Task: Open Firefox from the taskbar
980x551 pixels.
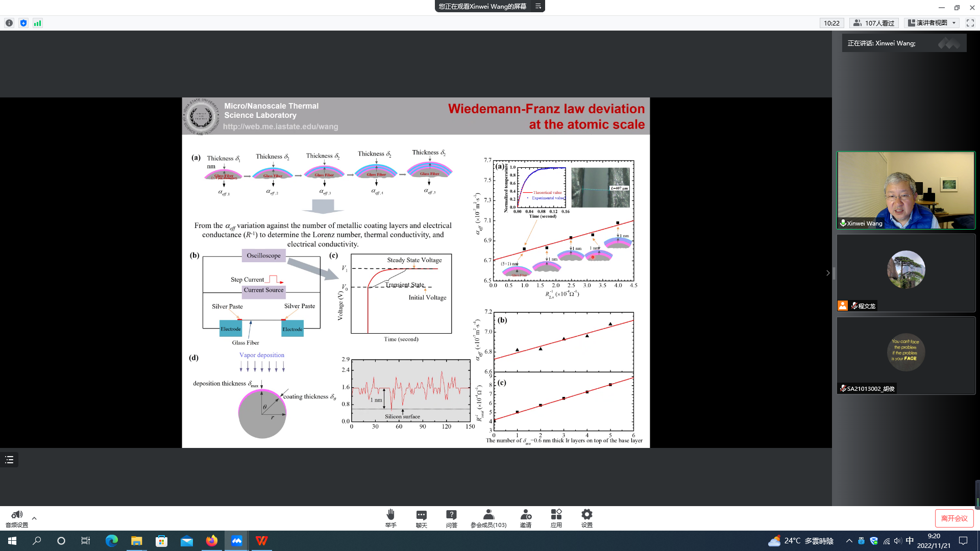Action: tap(211, 541)
